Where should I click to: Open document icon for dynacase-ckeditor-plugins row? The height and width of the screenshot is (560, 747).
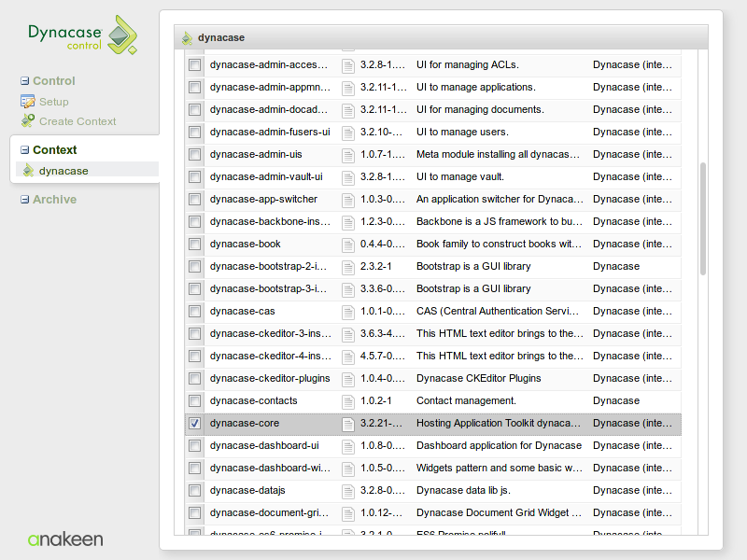click(348, 379)
